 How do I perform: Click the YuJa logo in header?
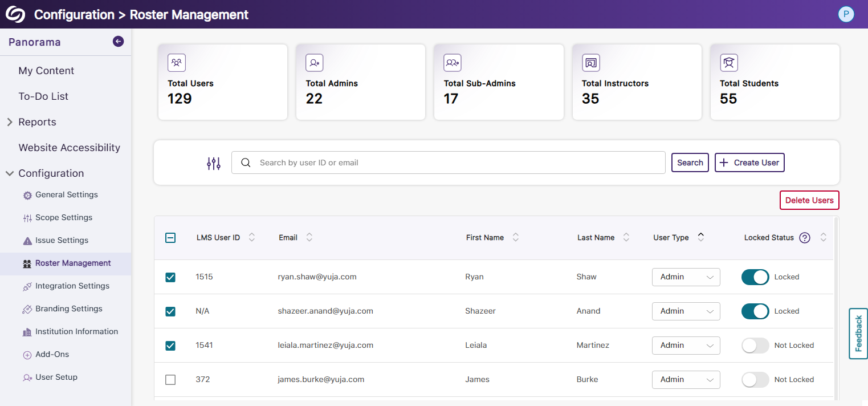click(15, 14)
